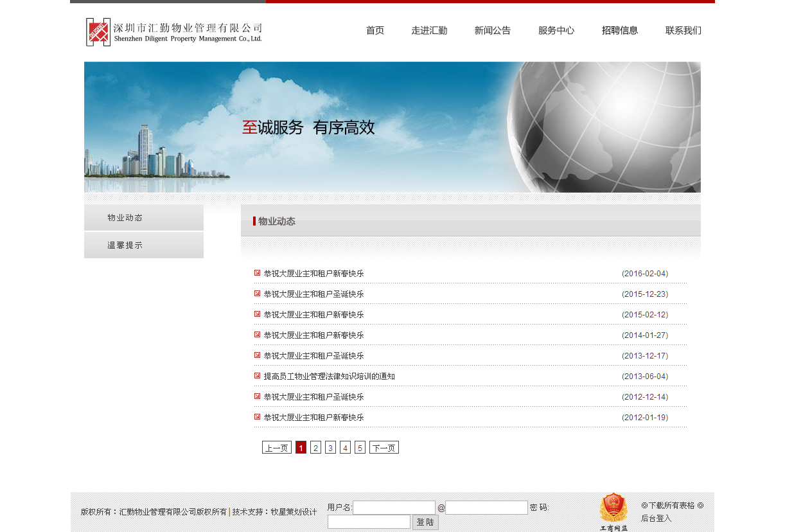
Task: Open the 招聘信息 menu item
Action: [620, 30]
